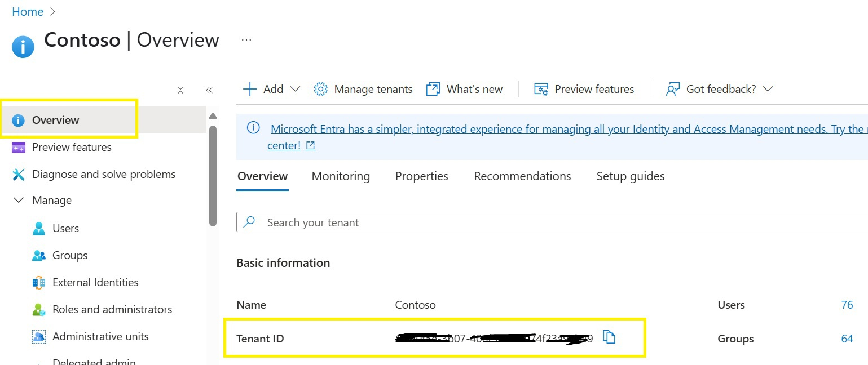Click the Got feedback person icon
868x365 pixels.
672,89
